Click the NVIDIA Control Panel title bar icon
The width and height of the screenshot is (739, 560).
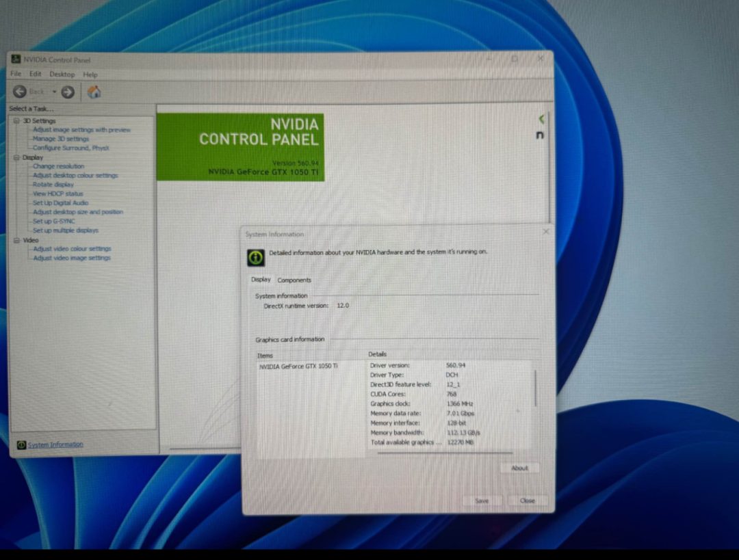pyautogui.click(x=16, y=59)
